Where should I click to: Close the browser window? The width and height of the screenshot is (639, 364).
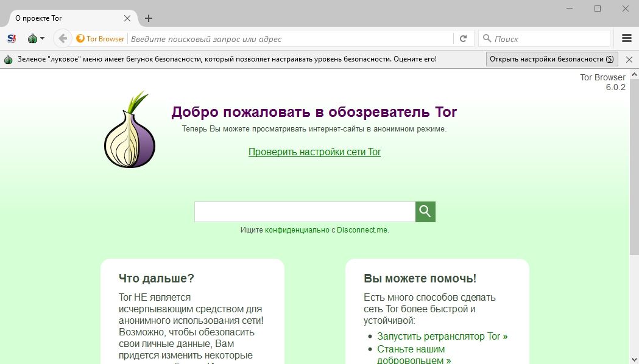625,9
